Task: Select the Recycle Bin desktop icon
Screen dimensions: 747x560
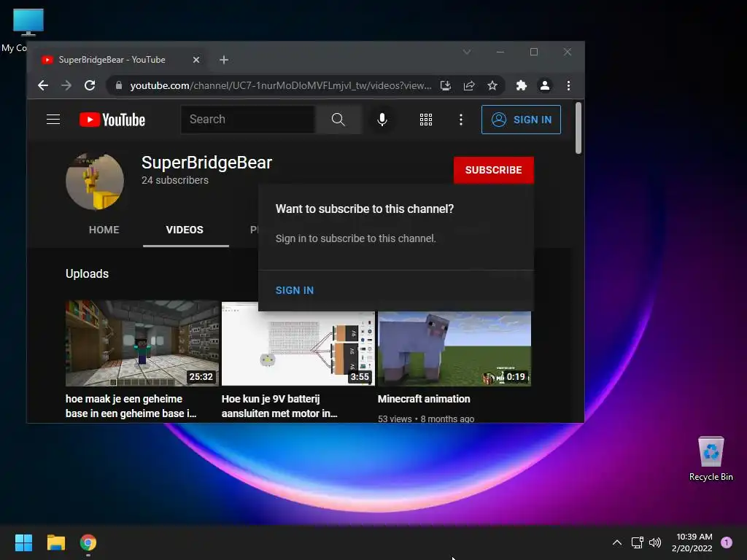Action: click(711, 459)
